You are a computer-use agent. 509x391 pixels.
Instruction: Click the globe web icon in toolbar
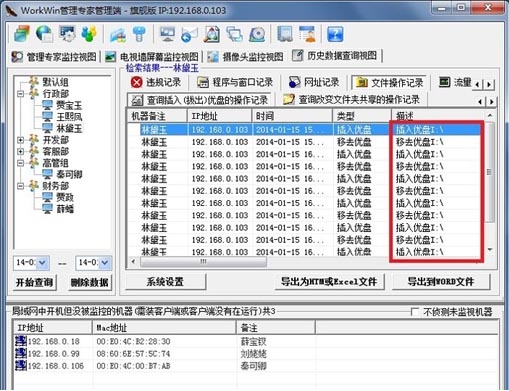coord(44,34)
